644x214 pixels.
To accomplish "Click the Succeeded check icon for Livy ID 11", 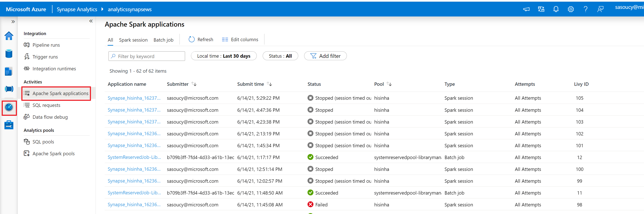I will point(310,192).
